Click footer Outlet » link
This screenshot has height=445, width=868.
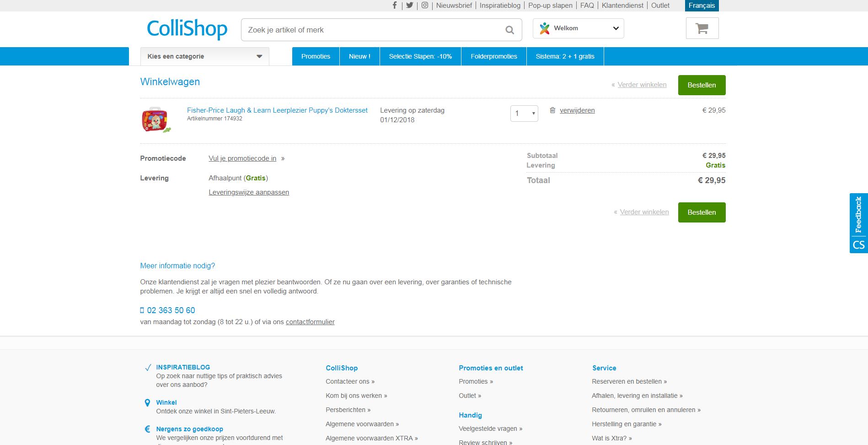tap(470, 396)
